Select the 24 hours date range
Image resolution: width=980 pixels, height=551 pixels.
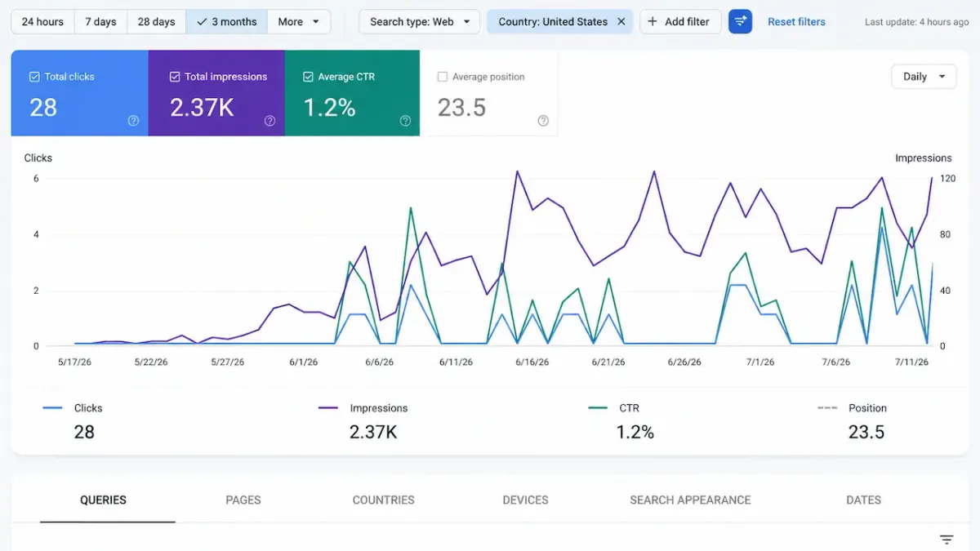(x=42, y=22)
